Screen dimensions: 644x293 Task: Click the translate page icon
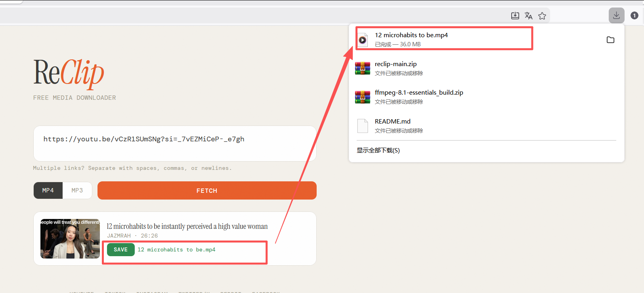pyautogui.click(x=529, y=16)
